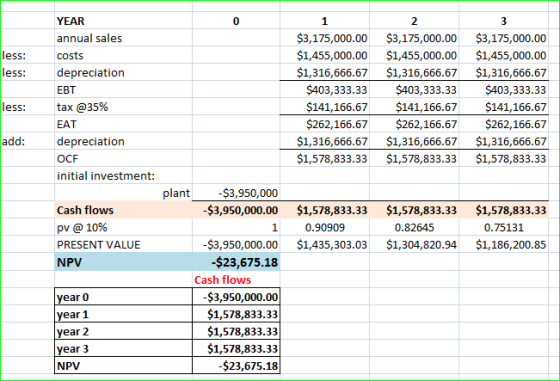Select the plant label cell
This screenshot has height=381, width=560.
point(123,192)
